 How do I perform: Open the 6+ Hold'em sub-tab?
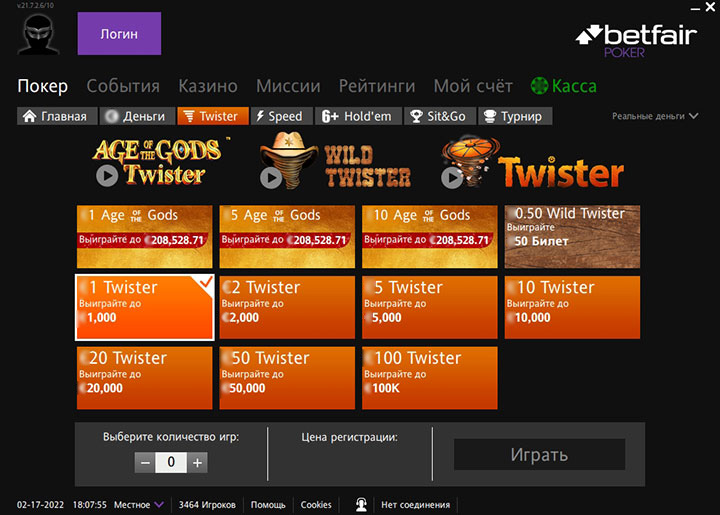[x=358, y=116]
